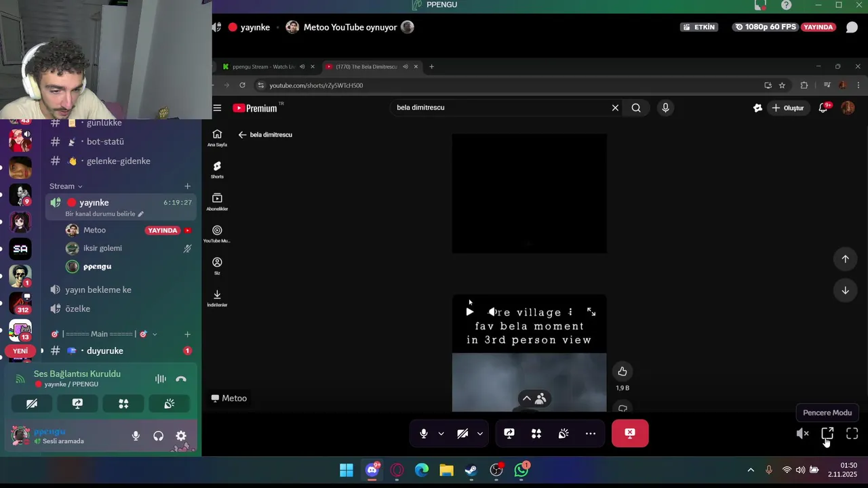Deafen using headphones icon in user panel
This screenshot has width=868, height=488.
coord(158,436)
